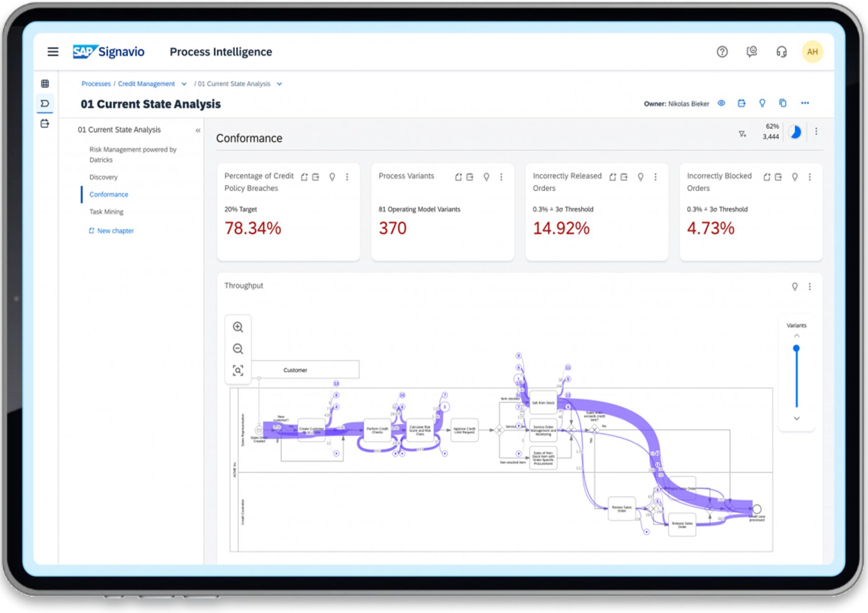The width and height of the screenshot is (868, 613).
Task: Click the Processes breadcrumb link
Action: [96, 84]
